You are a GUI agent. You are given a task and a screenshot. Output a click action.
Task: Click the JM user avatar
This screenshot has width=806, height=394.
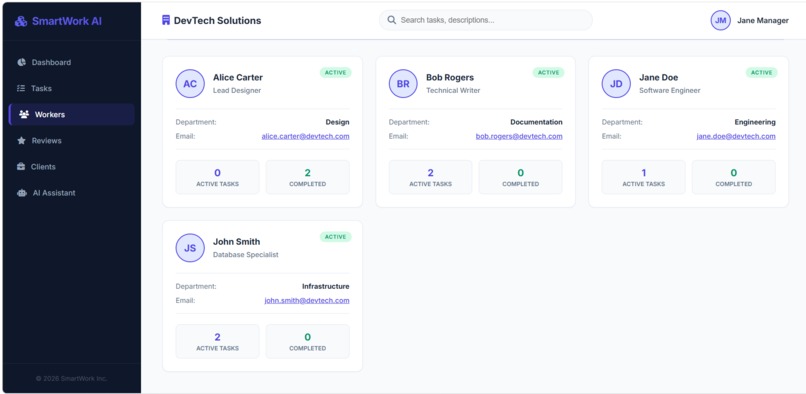(721, 21)
